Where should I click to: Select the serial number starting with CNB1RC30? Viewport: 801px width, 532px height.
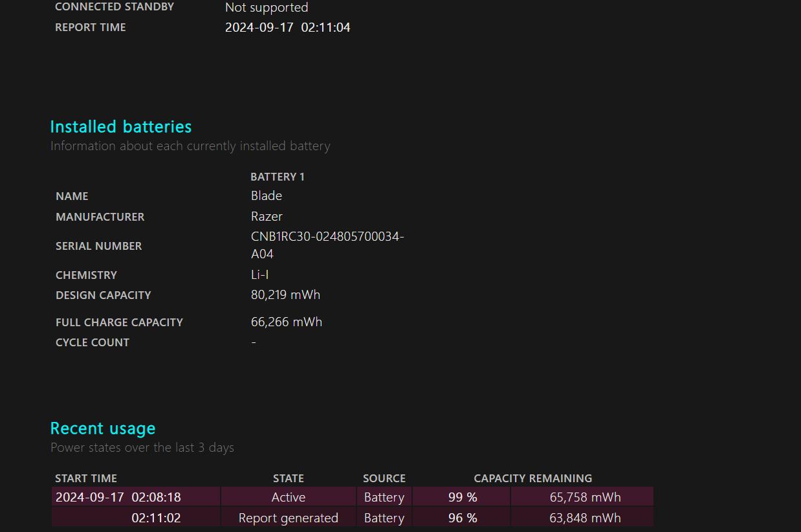(327, 237)
